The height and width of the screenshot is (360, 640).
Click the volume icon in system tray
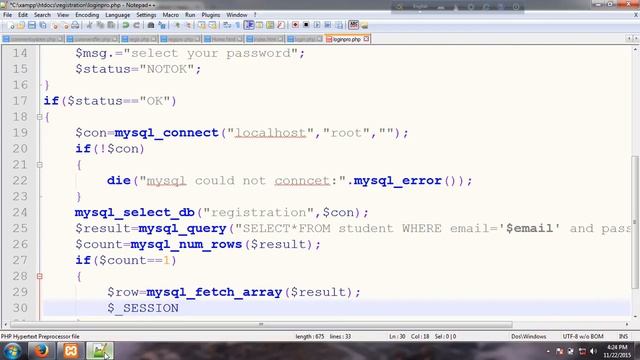[x=593, y=351]
